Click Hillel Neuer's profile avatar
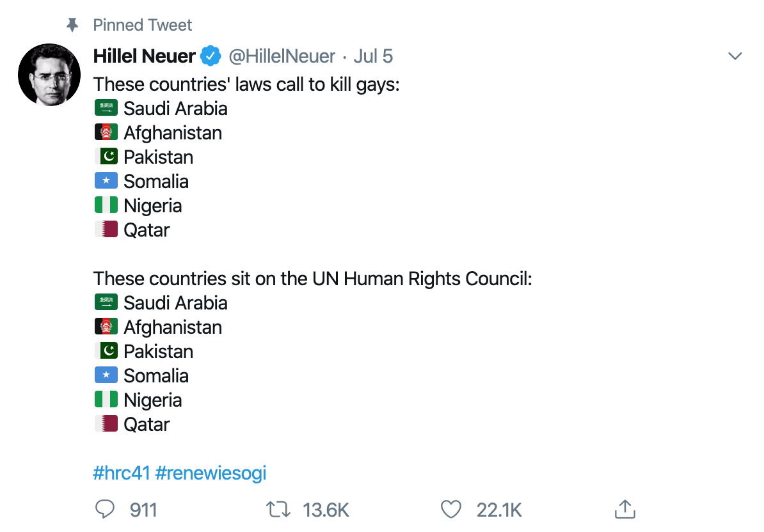764x532 pixels. [x=49, y=75]
